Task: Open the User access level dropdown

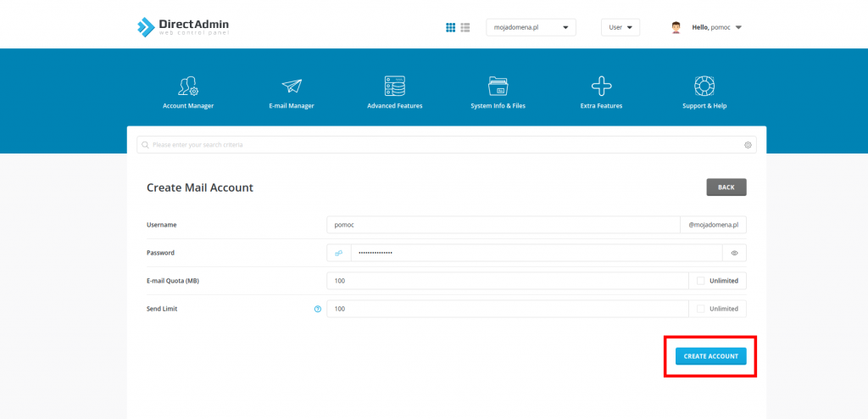Action: (x=620, y=27)
